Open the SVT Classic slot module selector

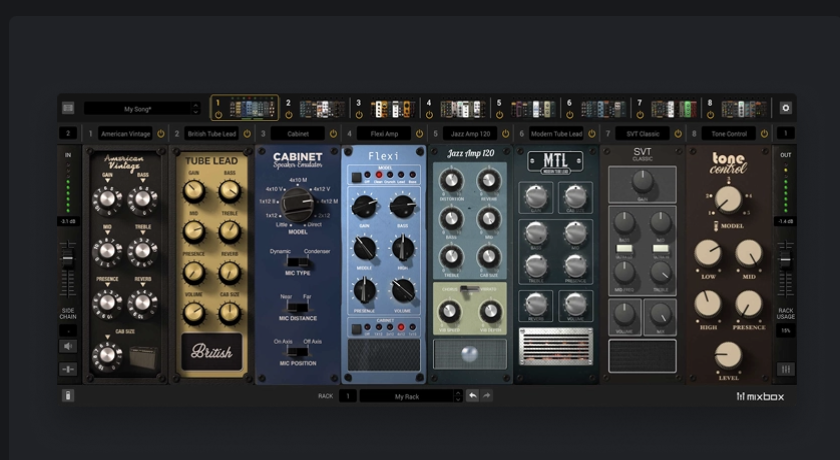643,134
